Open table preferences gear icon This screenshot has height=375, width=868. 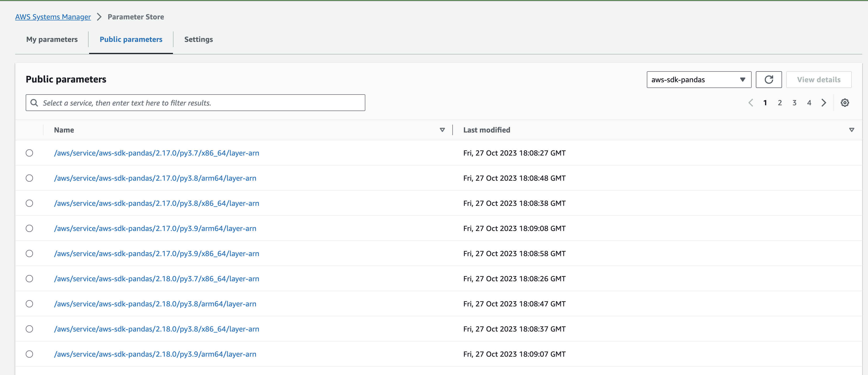(x=845, y=103)
